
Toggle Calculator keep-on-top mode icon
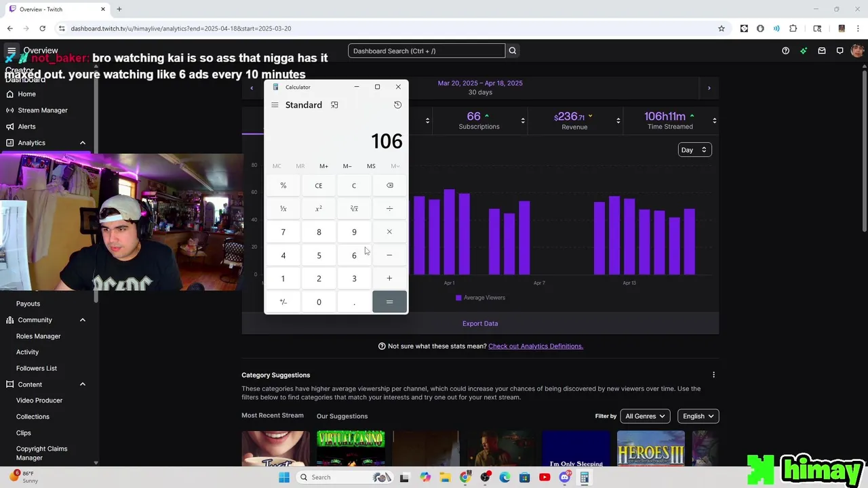pos(334,105)
